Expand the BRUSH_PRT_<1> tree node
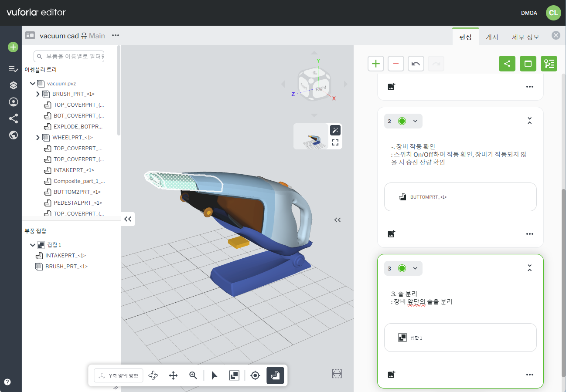Image resolution: width=566 pixels, height=392 pixels. (38, 94)
